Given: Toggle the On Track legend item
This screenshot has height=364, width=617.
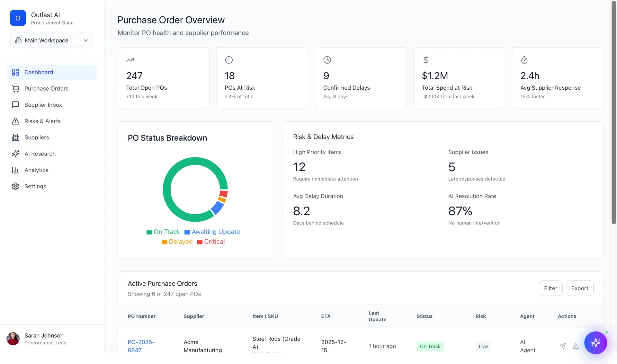Looking at the screenshot, I should (163, 232).
